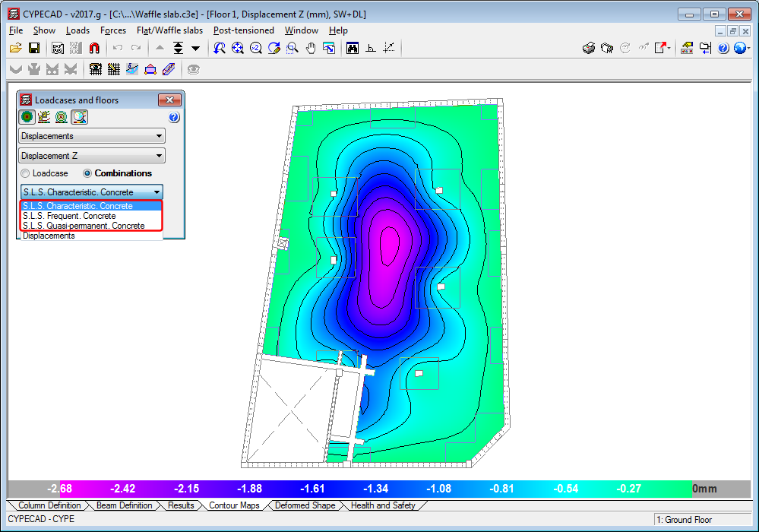Click the binoculars search icon

point(353,48)
